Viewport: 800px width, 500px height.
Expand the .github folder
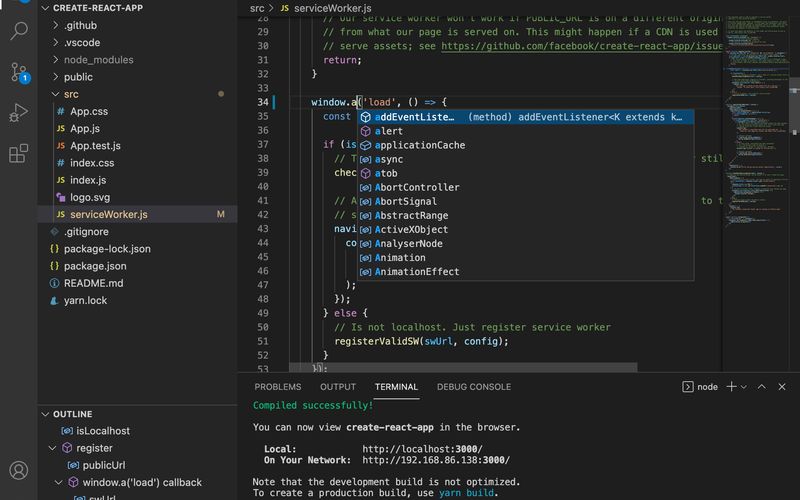pyautogui.click(x=56, y=25)
